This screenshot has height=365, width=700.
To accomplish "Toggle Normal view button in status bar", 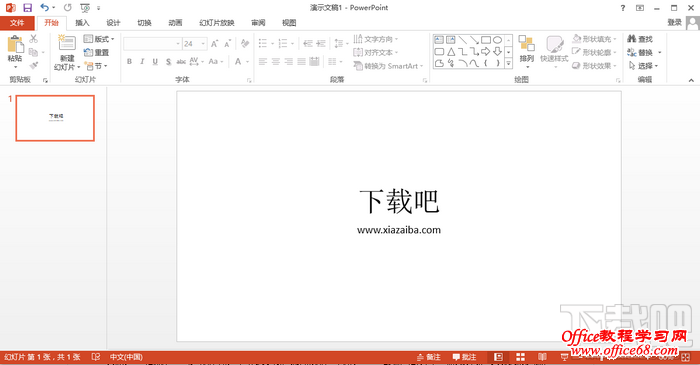I will pyautogui.click(x=498, y=357).
